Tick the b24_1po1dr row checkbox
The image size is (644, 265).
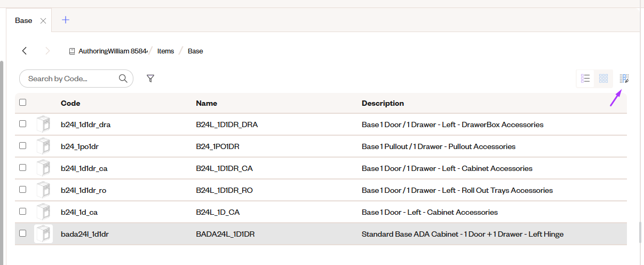click(x=22, y=145)
